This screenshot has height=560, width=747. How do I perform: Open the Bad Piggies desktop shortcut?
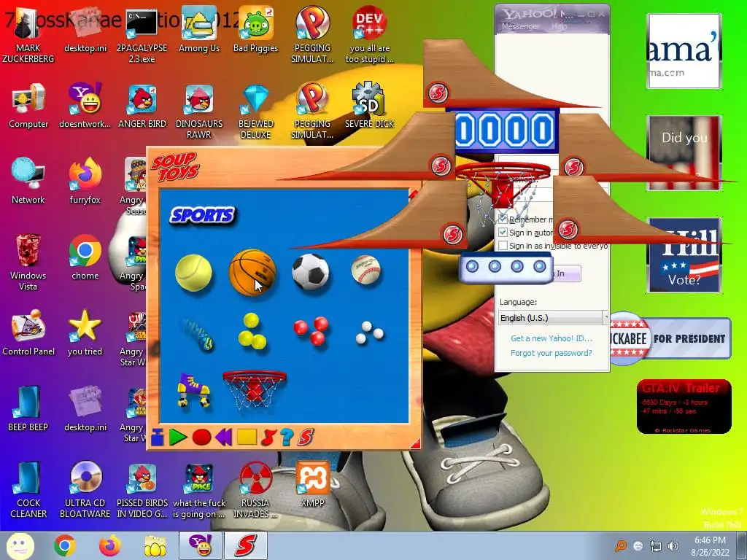[255, 29]
